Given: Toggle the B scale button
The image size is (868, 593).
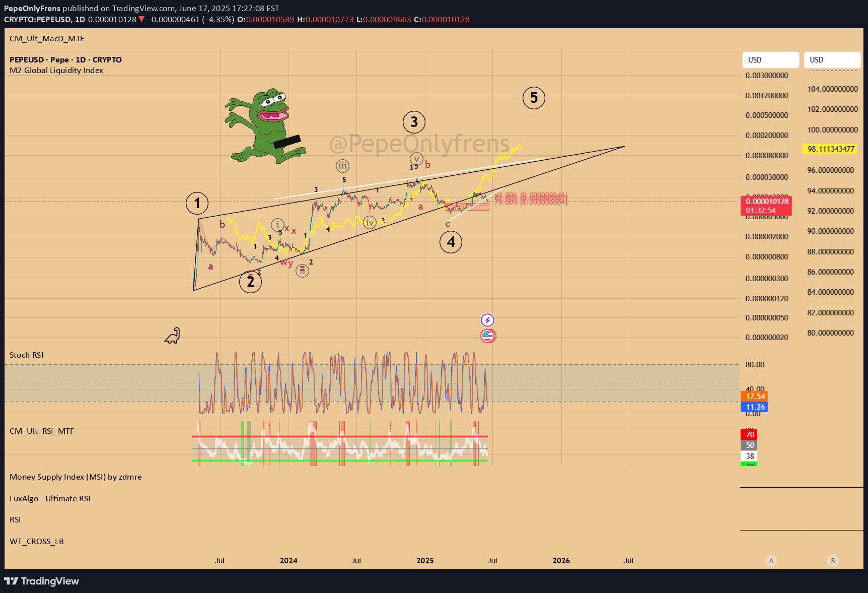Looking at the screenshot, I should (x=833, y=561).
